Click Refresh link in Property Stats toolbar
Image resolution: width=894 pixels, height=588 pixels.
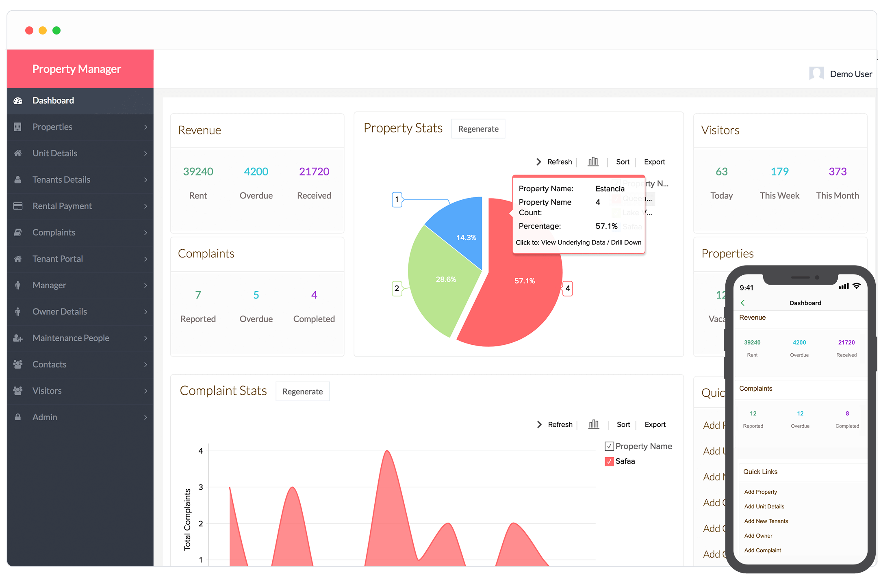click(x=559, y=162)
